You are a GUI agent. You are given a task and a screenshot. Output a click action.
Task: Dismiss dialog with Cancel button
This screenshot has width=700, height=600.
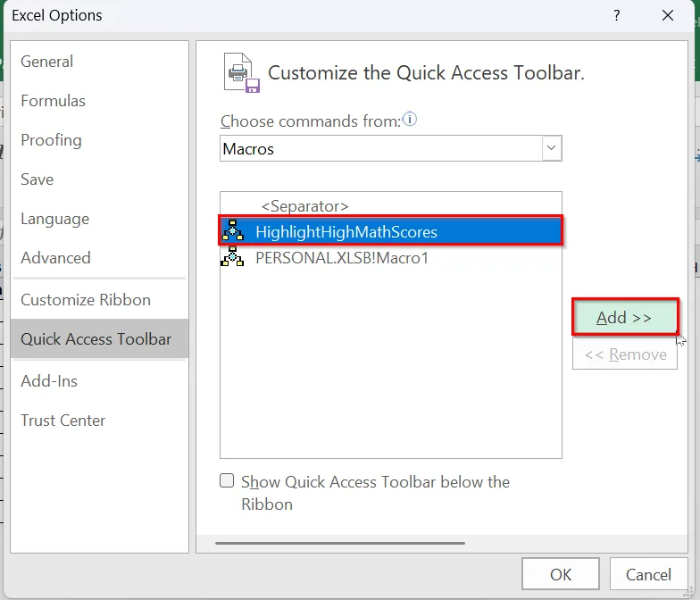click(x=648, y=574)
